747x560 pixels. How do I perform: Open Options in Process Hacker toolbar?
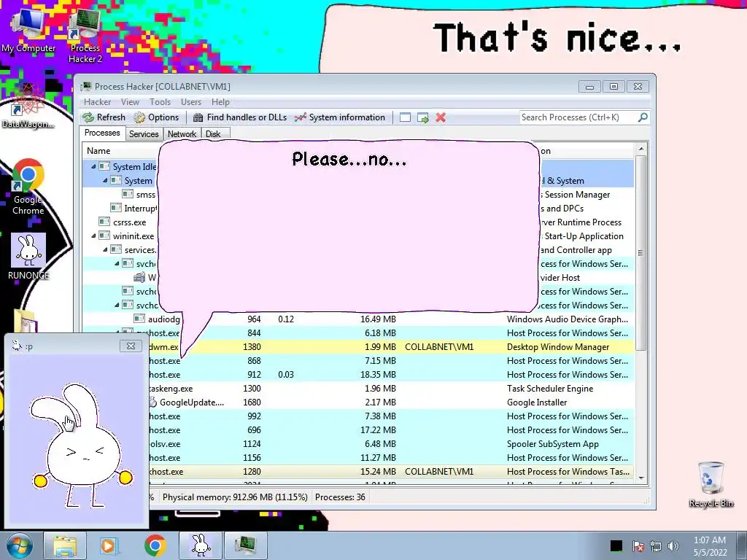pos(156,117)
